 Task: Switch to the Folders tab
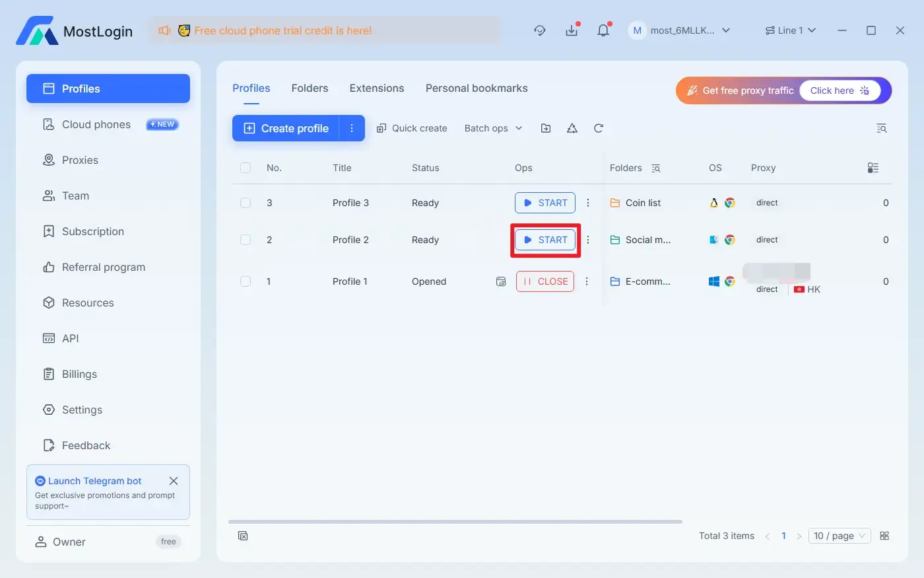[310, 88]
